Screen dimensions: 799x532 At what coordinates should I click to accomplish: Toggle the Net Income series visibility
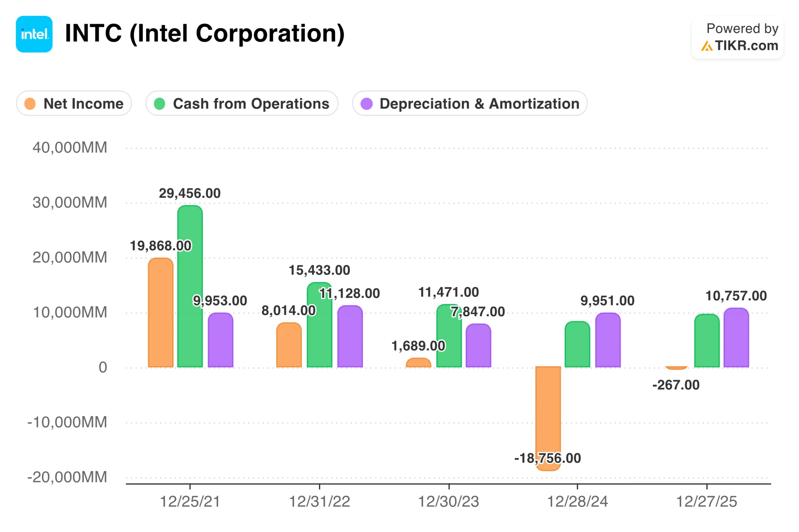click(x=74, y=104)
